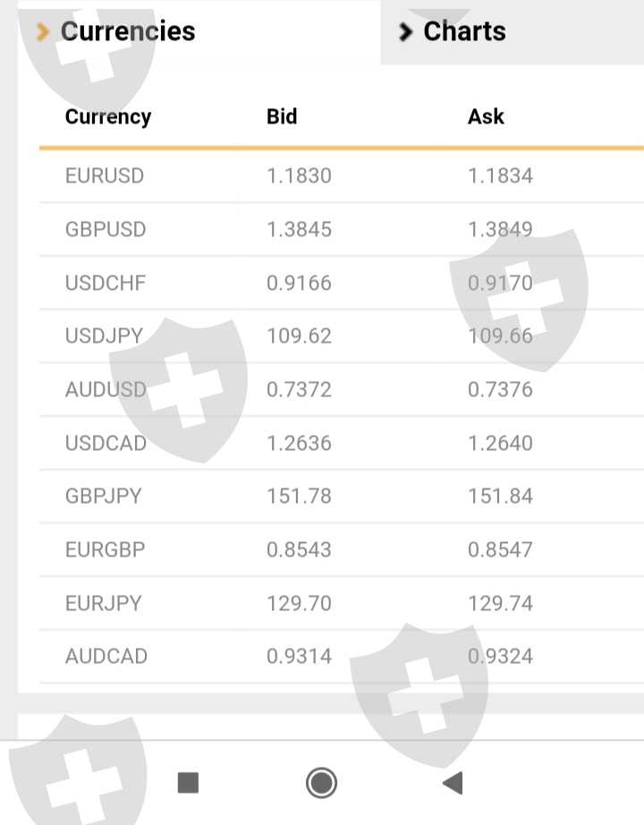Click the black chevron beside Charts
Screen dimensions: 644x825
point(405,31)
